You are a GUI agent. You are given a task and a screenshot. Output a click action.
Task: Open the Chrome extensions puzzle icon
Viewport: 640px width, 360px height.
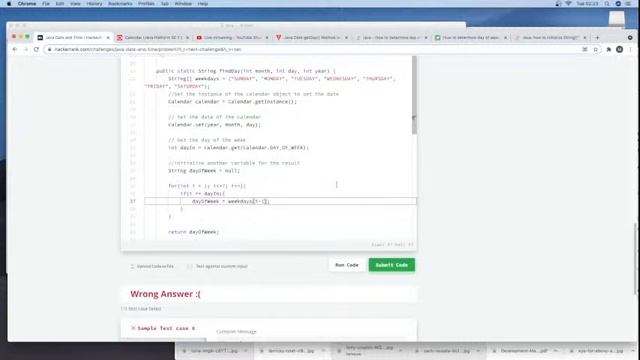click(609, 49)
